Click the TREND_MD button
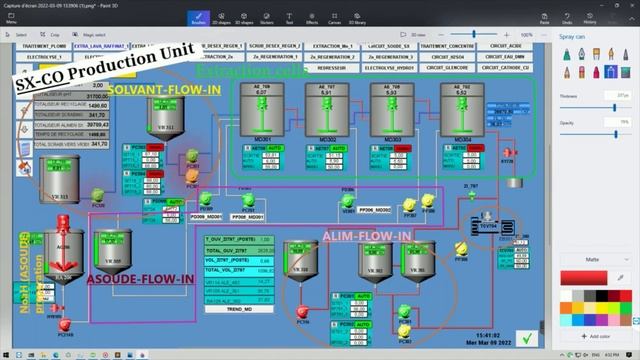This screenshot has width=640, height=360. 239,309
